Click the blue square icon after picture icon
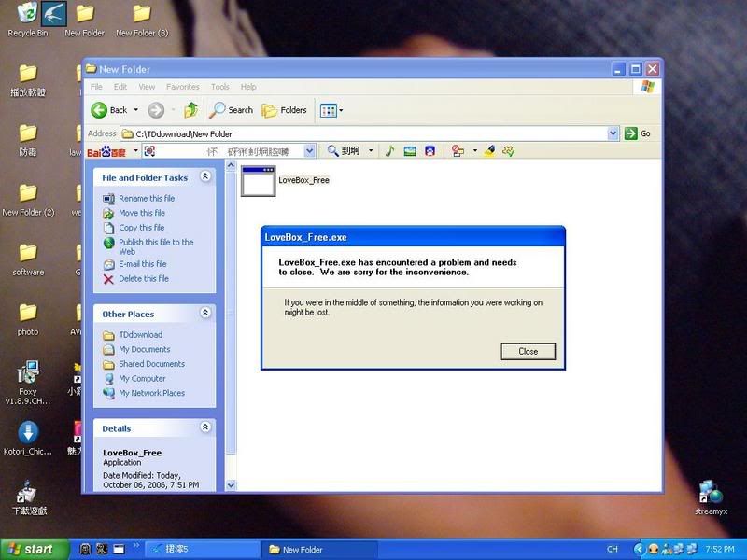Image resolution: width=747 pixels, height=560 pixels. tap(430, 151)
